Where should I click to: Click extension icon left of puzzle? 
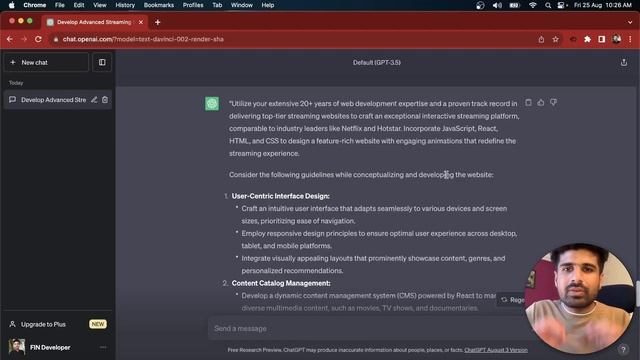click(573, 39)
